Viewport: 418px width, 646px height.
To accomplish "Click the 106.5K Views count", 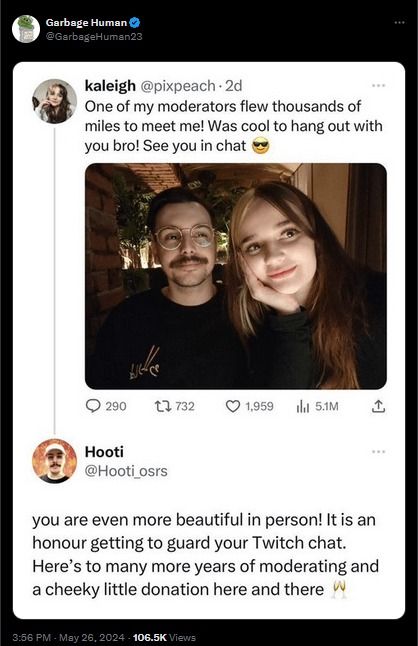I will click(164, 637).
